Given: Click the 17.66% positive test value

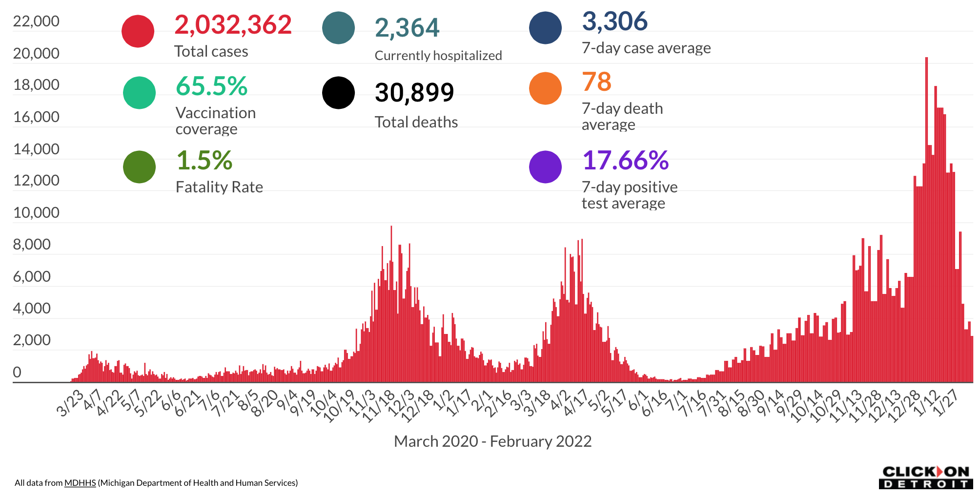Looking at the screenshot, I should coord(625,160).
